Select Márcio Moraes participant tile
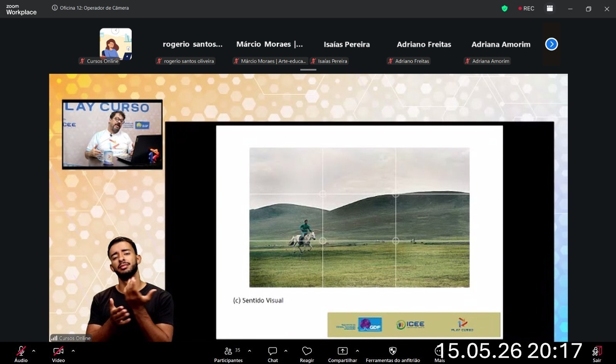Viewport: 616px width, 364px height. point(269,44)
